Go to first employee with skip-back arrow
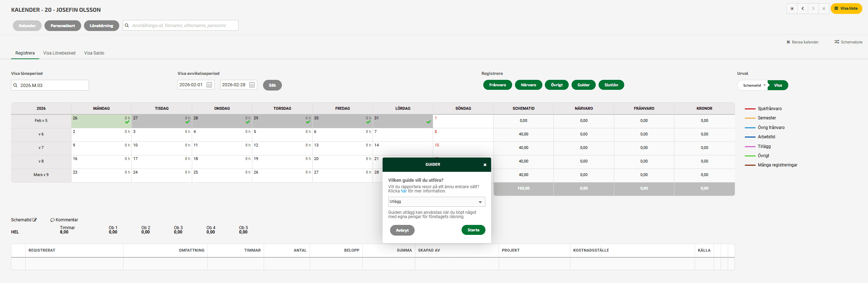868x283 pixels. 792,9
